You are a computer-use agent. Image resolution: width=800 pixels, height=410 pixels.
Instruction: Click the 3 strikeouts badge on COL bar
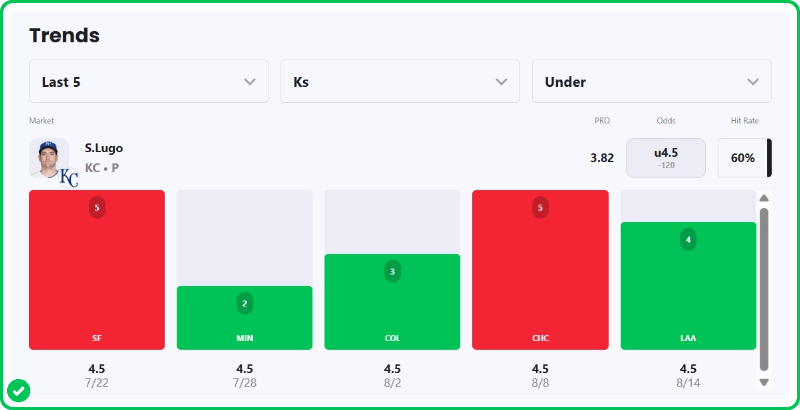[392, 272]
